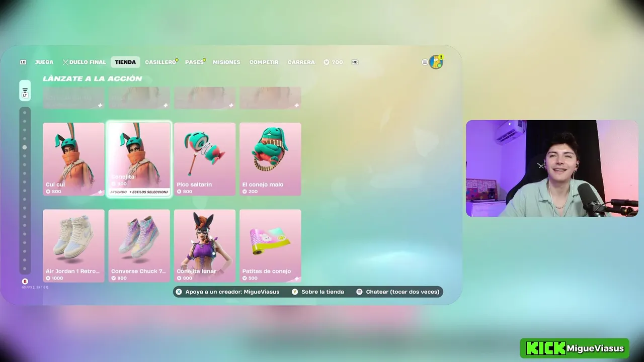Open the LT filter list icon
This screenshot has width=644, height=362.
coord(25,91)
